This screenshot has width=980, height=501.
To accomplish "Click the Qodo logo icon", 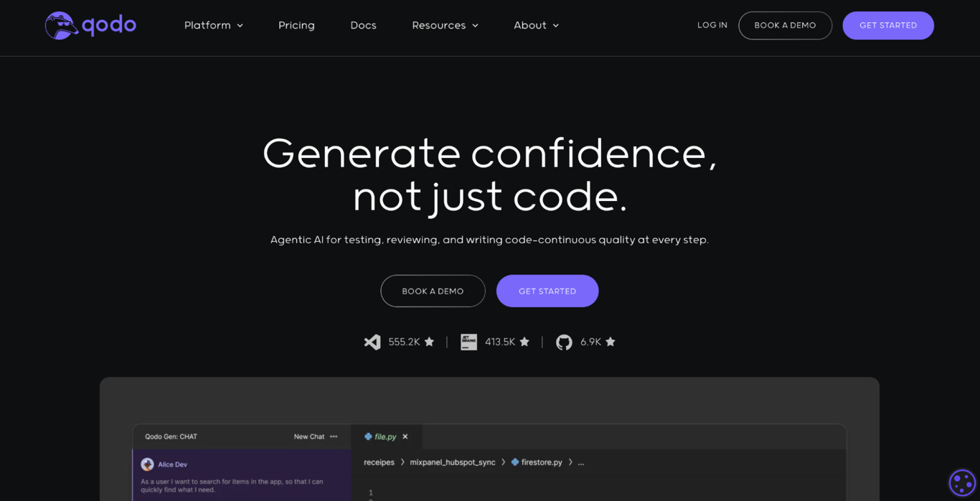I will pos(61,25).
